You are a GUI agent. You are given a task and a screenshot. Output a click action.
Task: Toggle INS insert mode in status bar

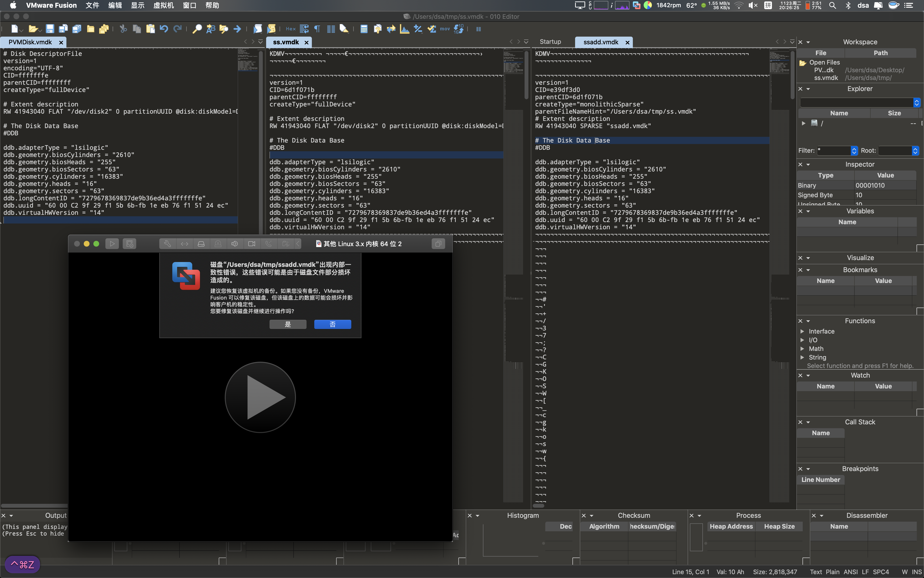[x=917, y=572]
